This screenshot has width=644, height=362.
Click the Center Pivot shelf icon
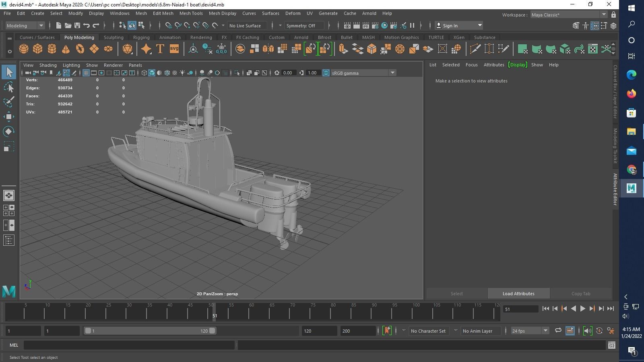193,49
